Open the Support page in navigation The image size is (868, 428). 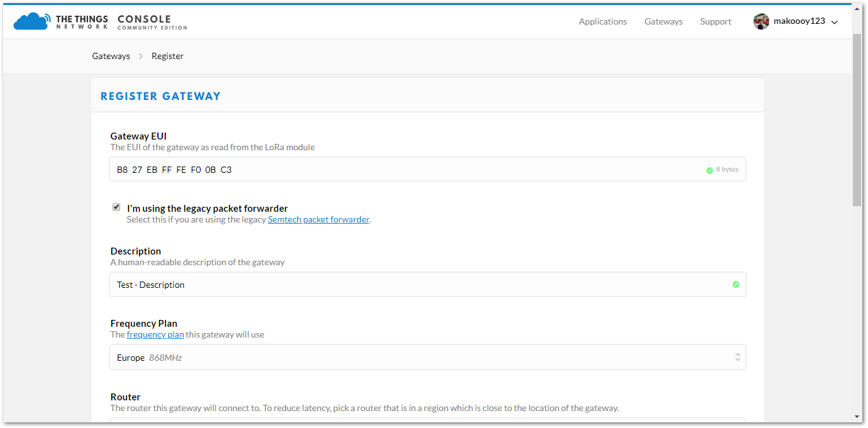point(715,21)
